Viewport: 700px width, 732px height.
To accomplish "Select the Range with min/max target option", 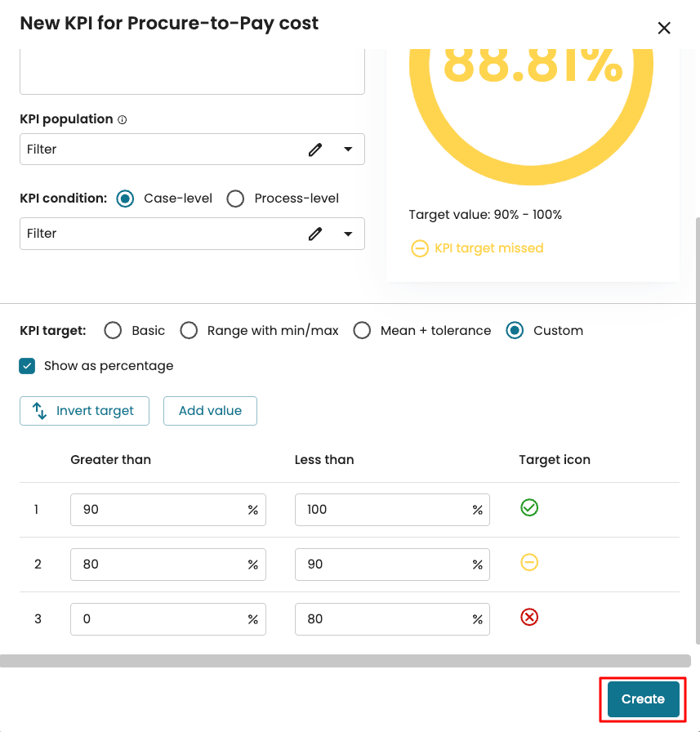I will tap(189, 331).
